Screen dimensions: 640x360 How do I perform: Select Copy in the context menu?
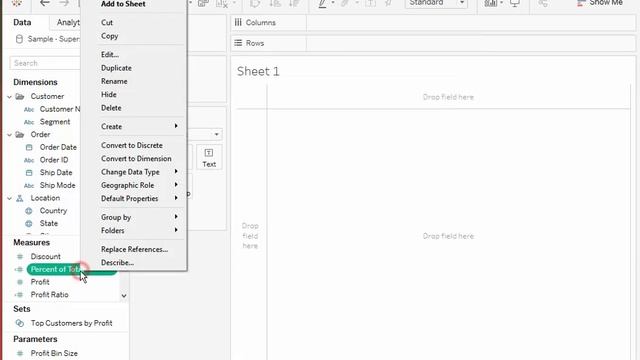109,36
